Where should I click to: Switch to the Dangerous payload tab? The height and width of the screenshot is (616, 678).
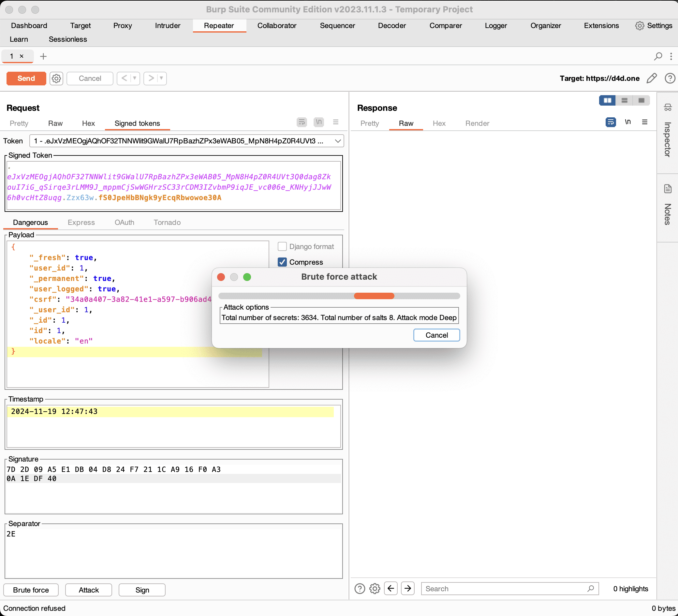point(30,222)
